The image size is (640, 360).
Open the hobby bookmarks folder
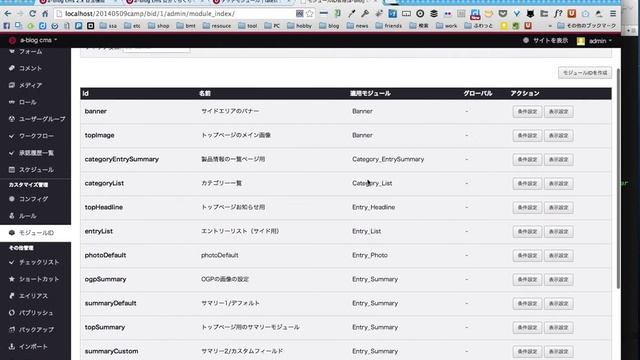click(x=299, y=26)
